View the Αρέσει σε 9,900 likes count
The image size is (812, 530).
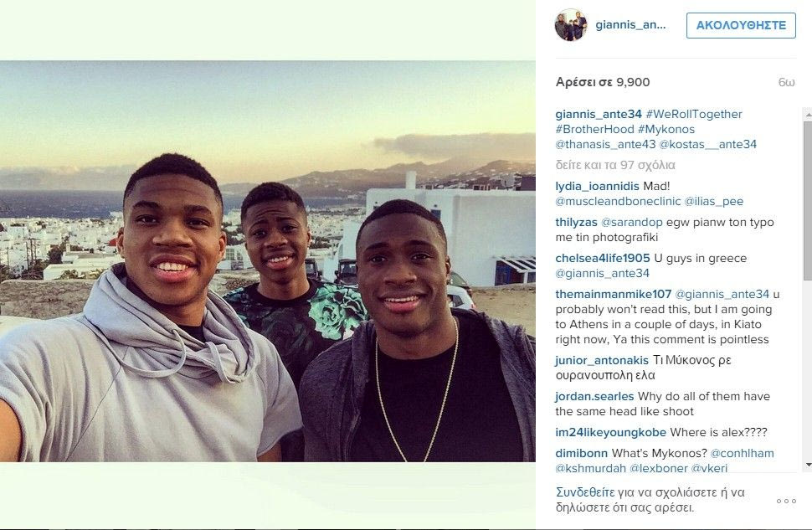[x=602, y=82]
